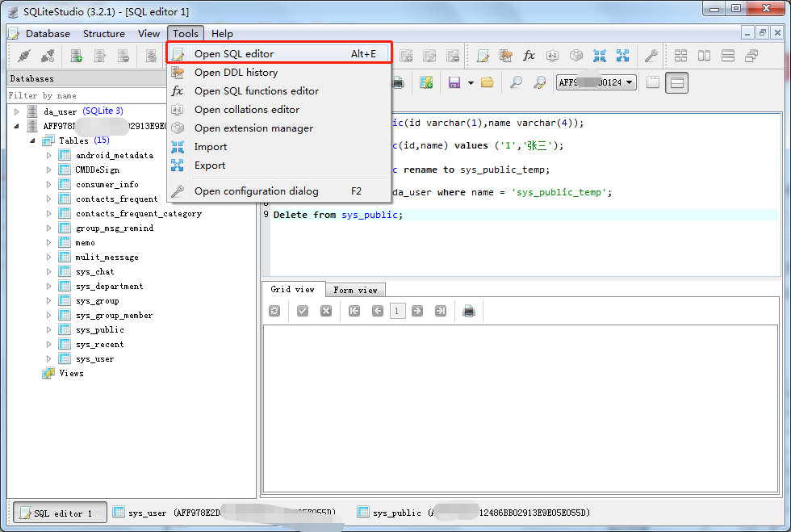
Task: Click the add database toolbar icon
Action: [x=76, y=56]
